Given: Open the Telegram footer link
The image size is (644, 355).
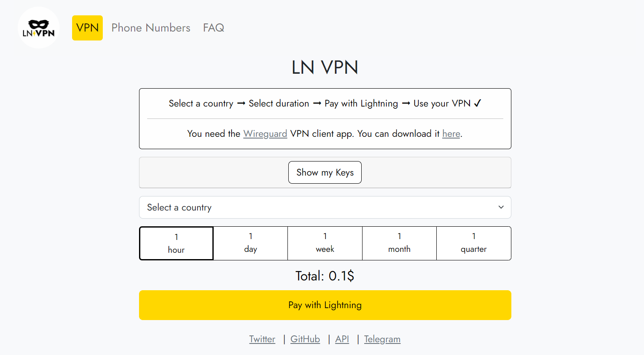Looking at the screenshot, I should point(382,339).
